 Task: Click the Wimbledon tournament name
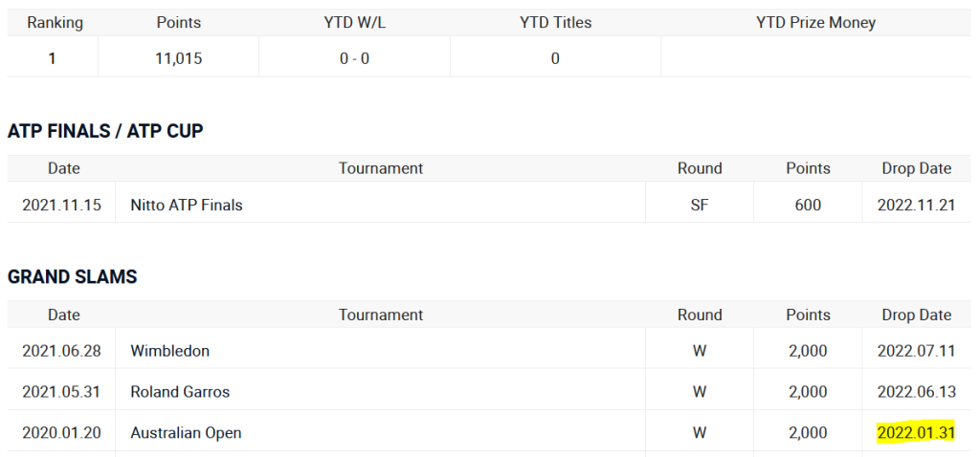pos(169,351)
